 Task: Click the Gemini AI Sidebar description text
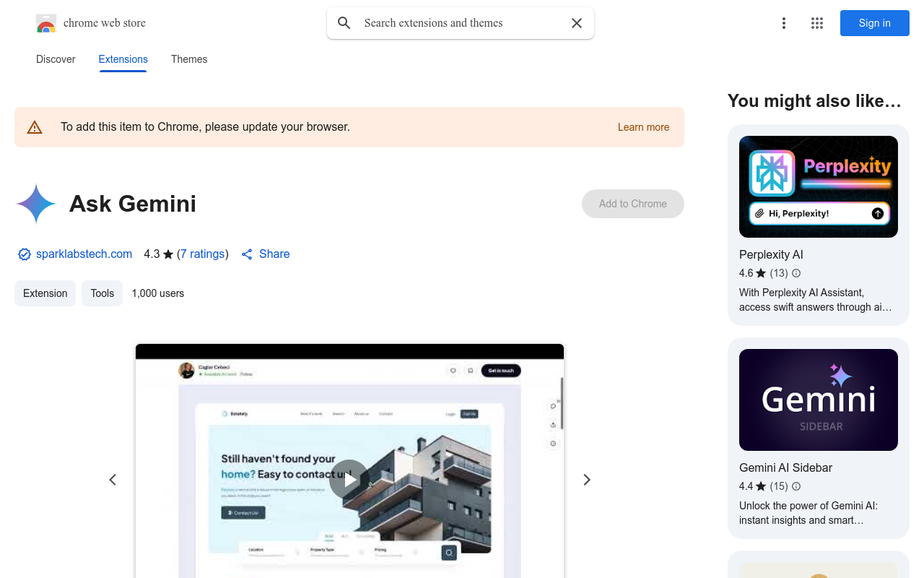point(808,513)
